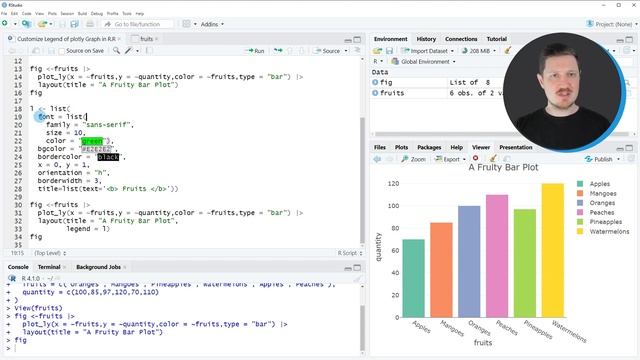Viewport: 640px width, 360px height.
Task: Click the Watermelons bar in the chart
Action: click(553, 250)
